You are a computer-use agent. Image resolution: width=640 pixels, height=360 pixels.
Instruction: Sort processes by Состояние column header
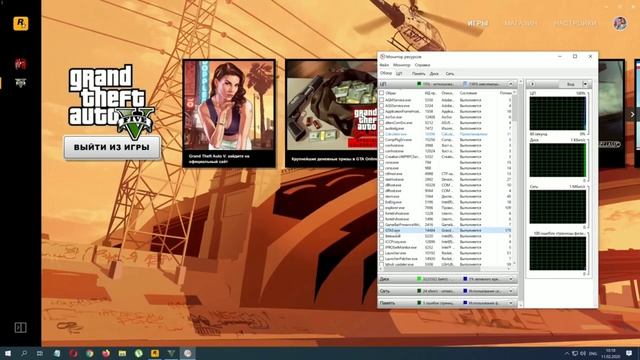point(468,93)
